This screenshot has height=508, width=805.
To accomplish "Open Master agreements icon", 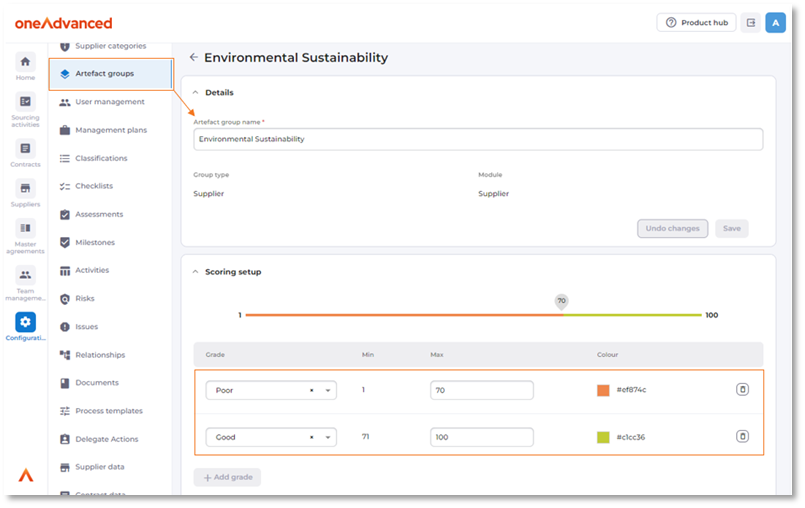I will (25, 228).
